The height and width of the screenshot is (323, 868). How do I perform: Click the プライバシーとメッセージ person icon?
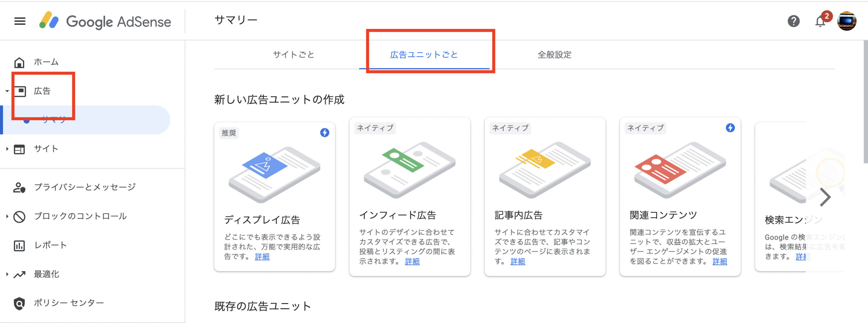pyautogui.click(x=19, y=187)
